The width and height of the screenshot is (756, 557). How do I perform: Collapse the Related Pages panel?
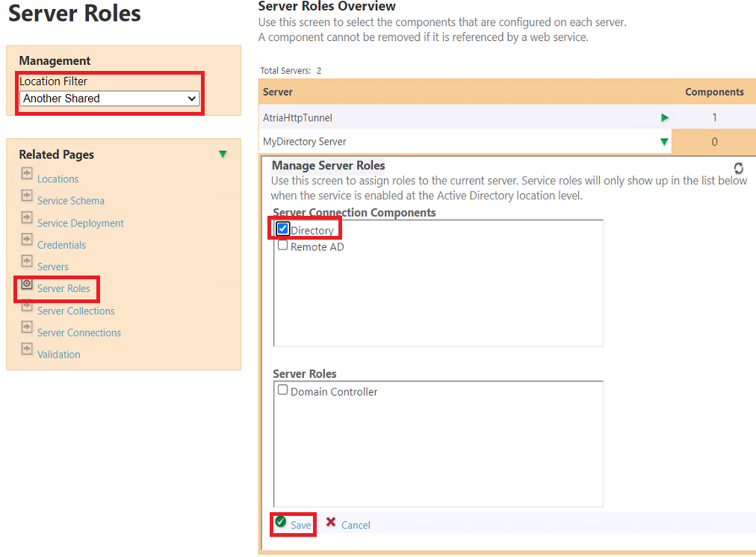[223, 155]
